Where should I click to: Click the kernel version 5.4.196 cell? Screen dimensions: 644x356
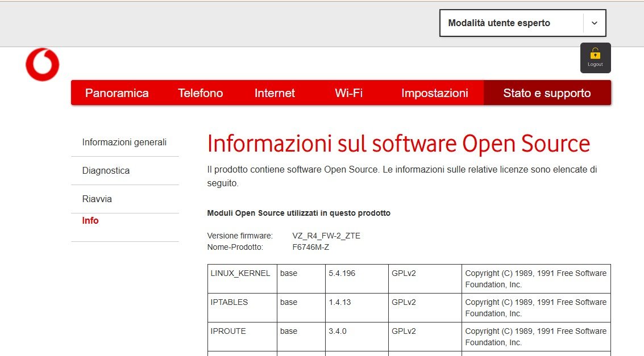click(x=357, y=279)
